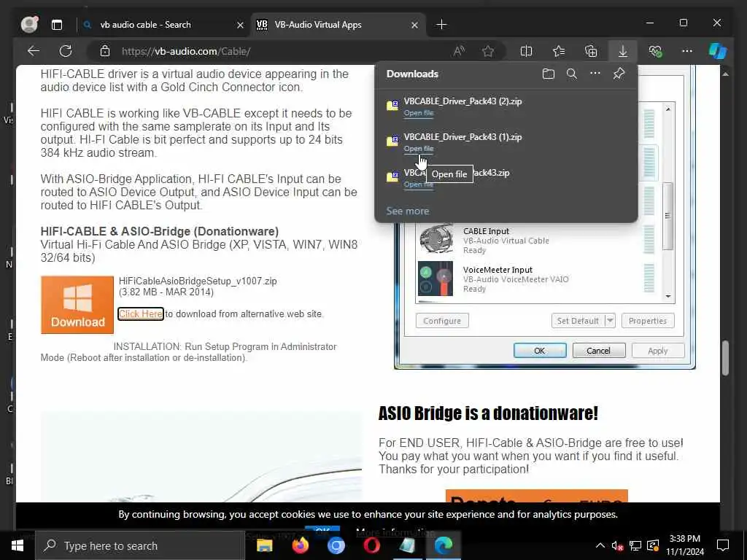Open More options in Downloads panel

pyautogui.click(x=595, y=74)
